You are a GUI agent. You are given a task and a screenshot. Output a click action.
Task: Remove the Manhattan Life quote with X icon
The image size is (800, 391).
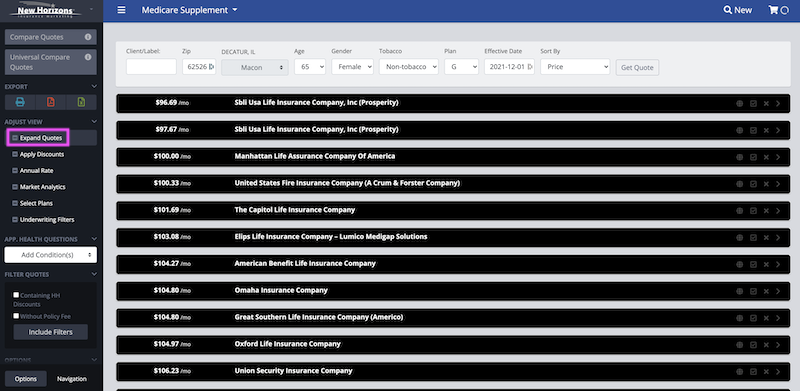tap(766, 157)
